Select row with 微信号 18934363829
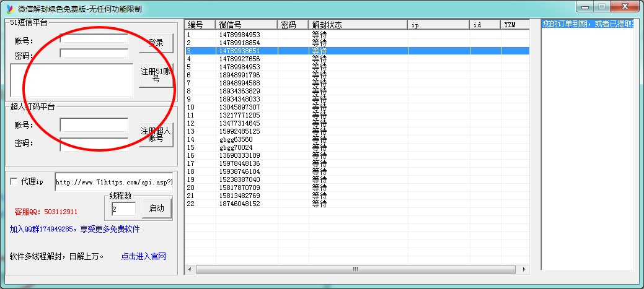The image size is (644, 289). (357, 91)
